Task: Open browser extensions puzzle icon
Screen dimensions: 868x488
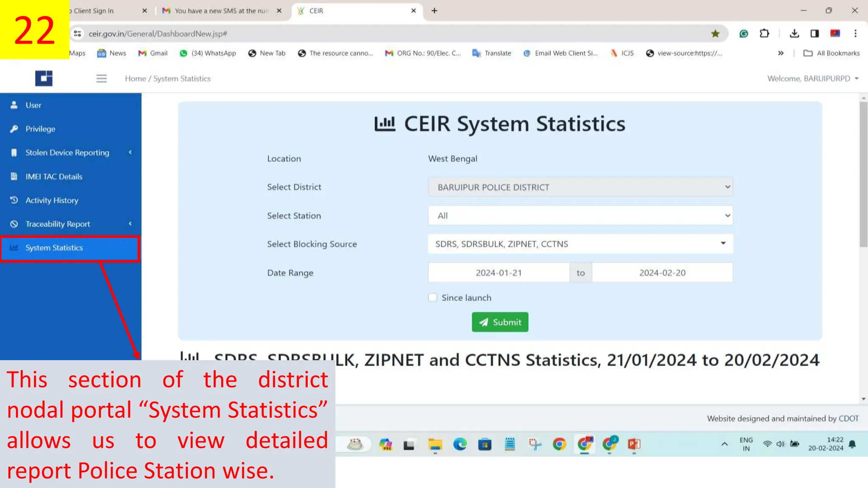Action: (764, 33)
